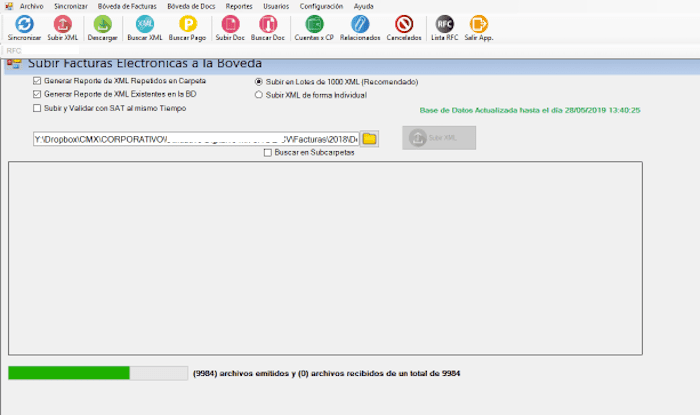This screenshot has width=700, height=415.
Task: Enable Buscar en Subcarpetas checkbox
Action: click(268, 153)
